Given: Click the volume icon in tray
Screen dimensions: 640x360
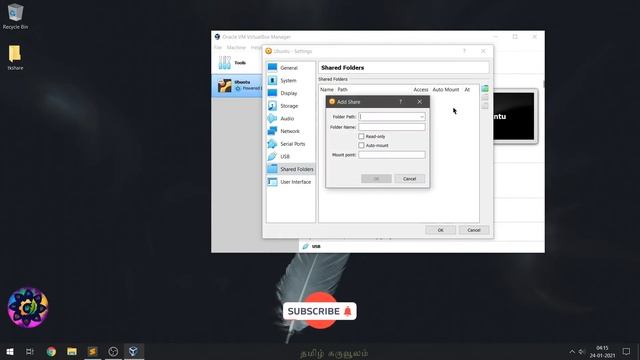Looking at the screenshot, I should click(x=581, y=351).
